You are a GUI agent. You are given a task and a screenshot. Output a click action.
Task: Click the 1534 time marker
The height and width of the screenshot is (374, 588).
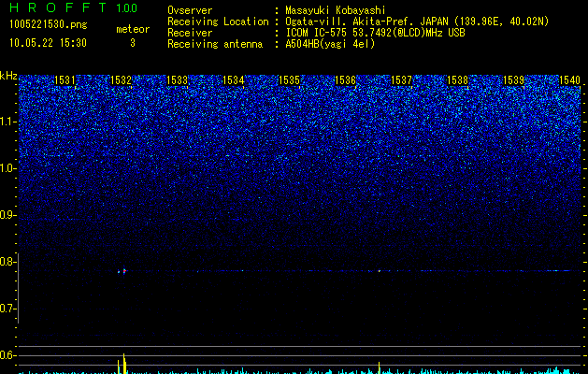[234, 80]
